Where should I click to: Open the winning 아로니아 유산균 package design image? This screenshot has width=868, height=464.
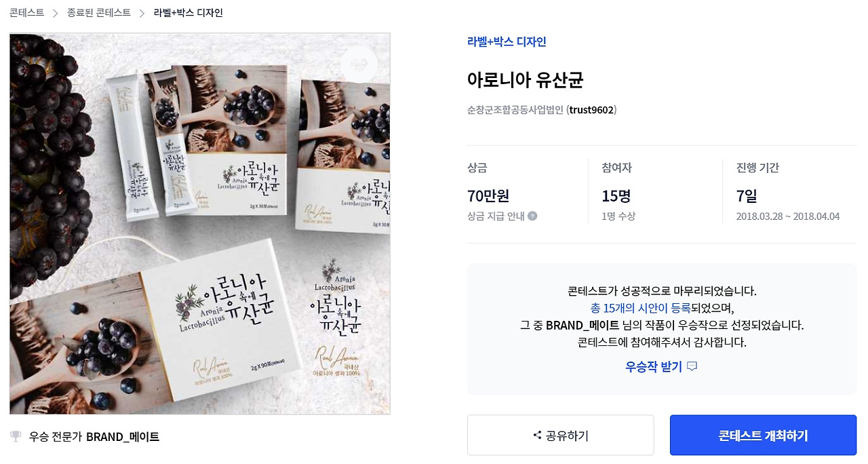[200, 223]
